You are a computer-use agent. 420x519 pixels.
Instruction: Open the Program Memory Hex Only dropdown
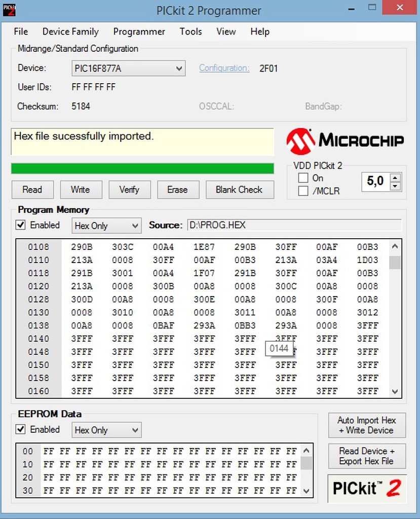click(x=106, y=226)
